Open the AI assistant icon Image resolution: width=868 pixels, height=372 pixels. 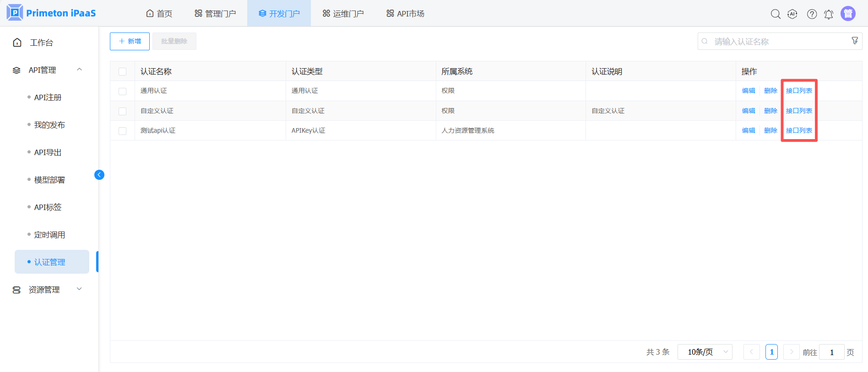[x=792, y=14]
